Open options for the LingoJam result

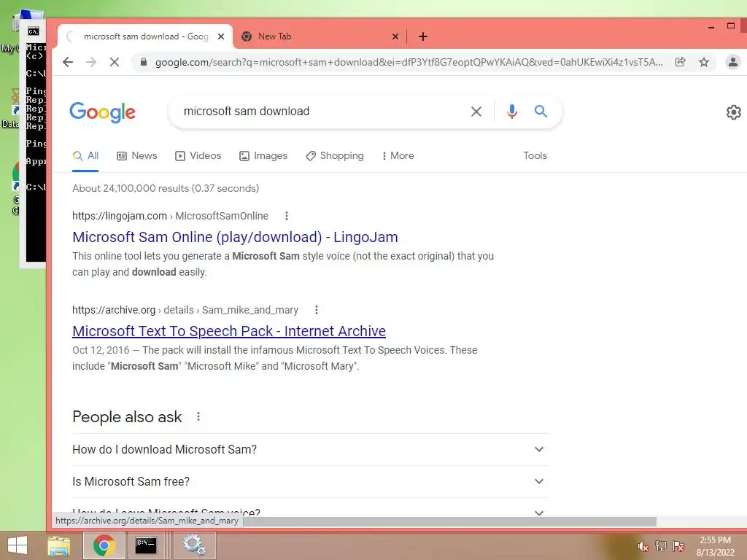pyautogui.click(x=286, y=216)
